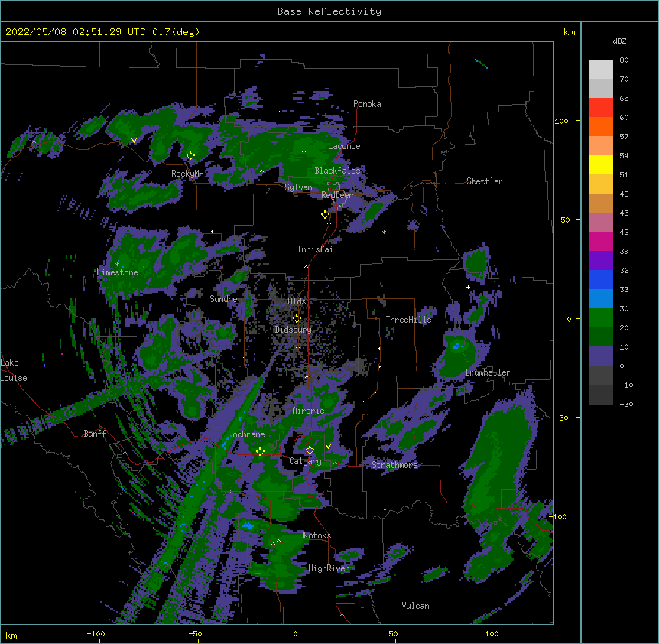Click the Strathmore label
659x644 pixels.
click(394, 465)
